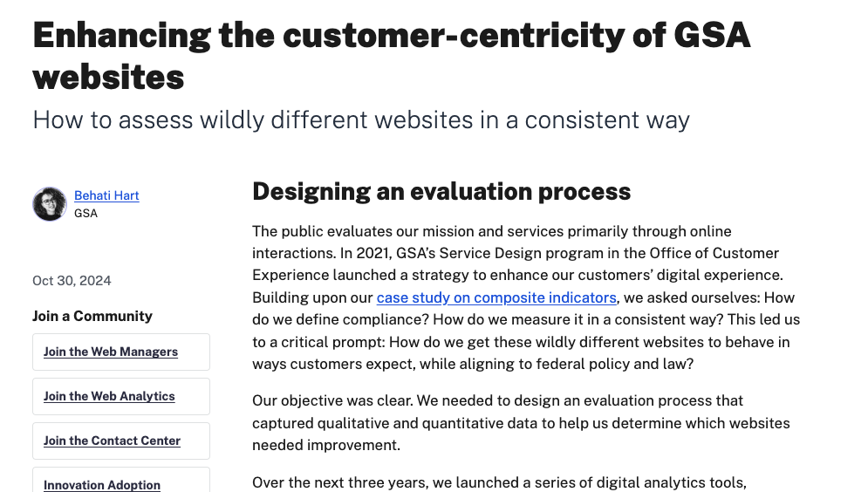
Task: Click the paragraph starting 'Our objective was clear'
Action: pyautogui.click(x=520, y=423)
